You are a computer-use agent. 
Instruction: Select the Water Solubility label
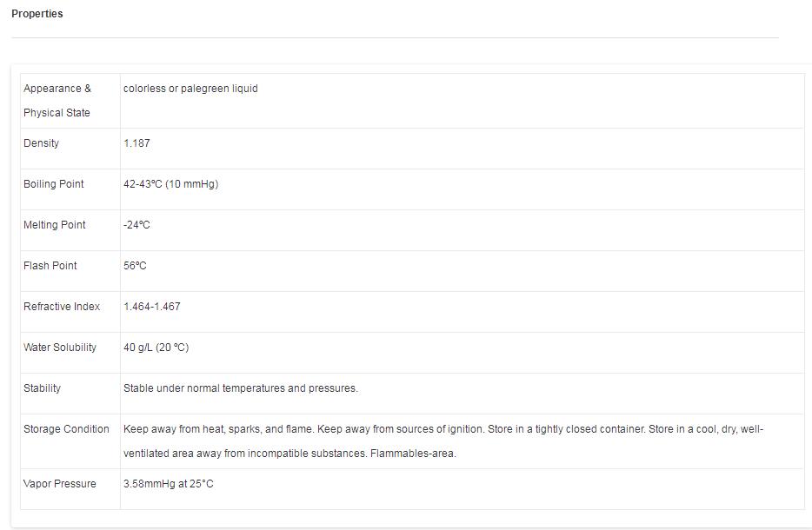60,348
